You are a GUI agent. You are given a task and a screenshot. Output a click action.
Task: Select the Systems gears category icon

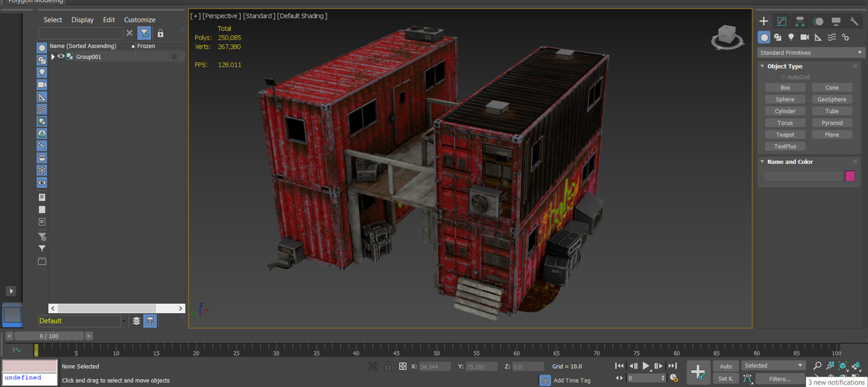pyautogui.click(x=845, y=37)
